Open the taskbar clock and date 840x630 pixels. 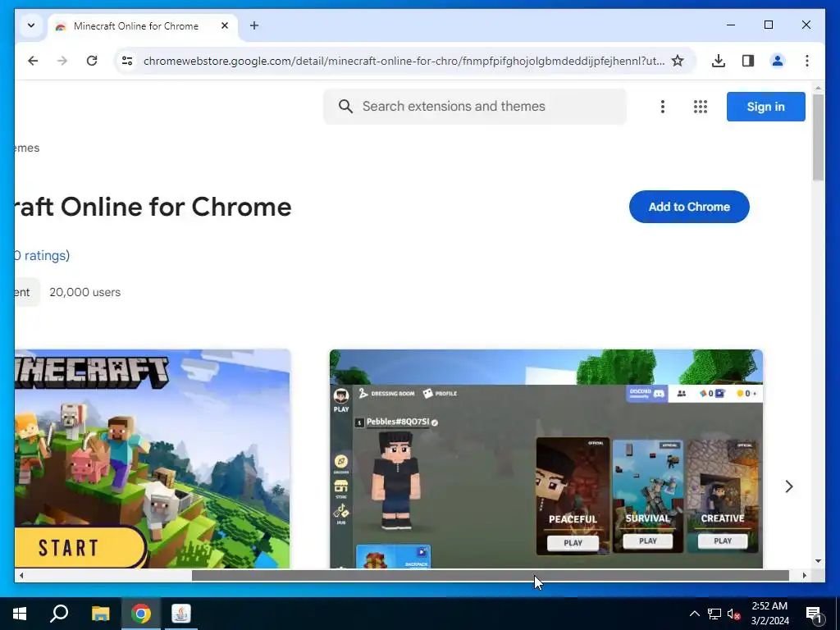(769, 614)
